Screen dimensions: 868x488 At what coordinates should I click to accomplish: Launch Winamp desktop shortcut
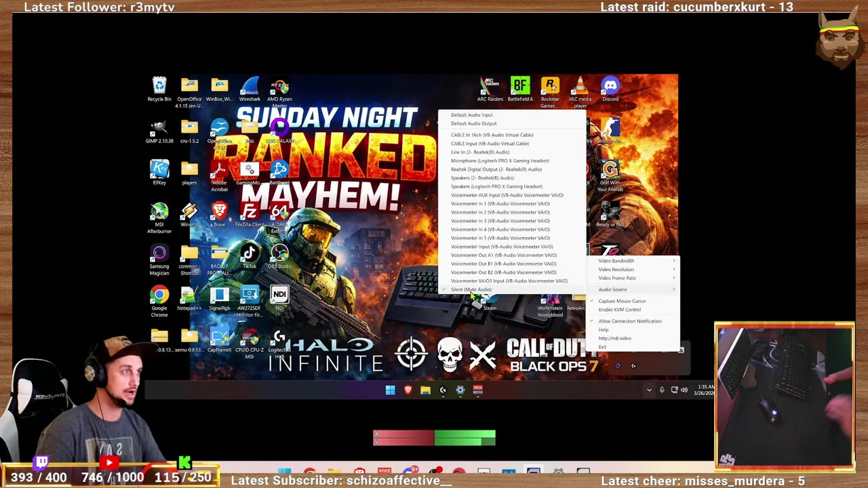click(189, 216)
